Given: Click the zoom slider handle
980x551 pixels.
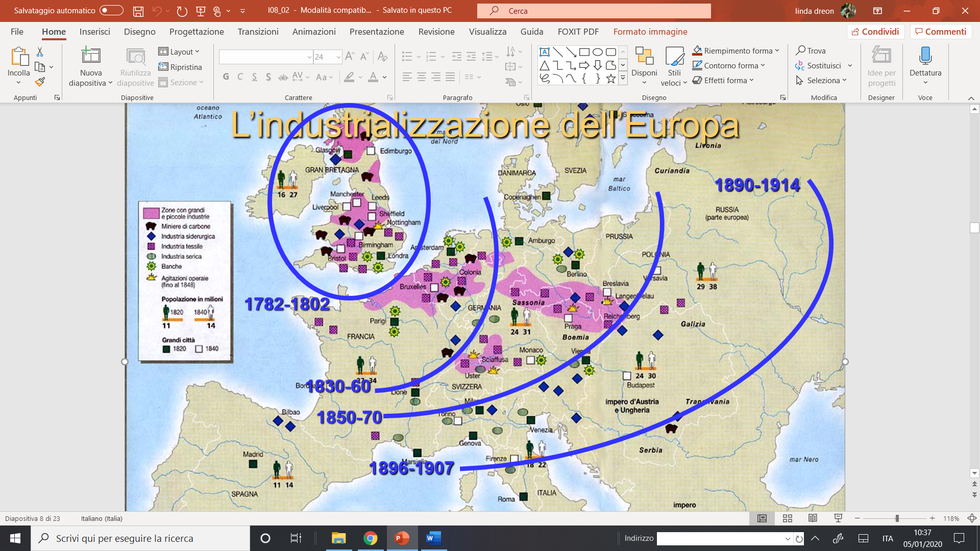Looking at the screenshot, I should (x=897, y=518).
